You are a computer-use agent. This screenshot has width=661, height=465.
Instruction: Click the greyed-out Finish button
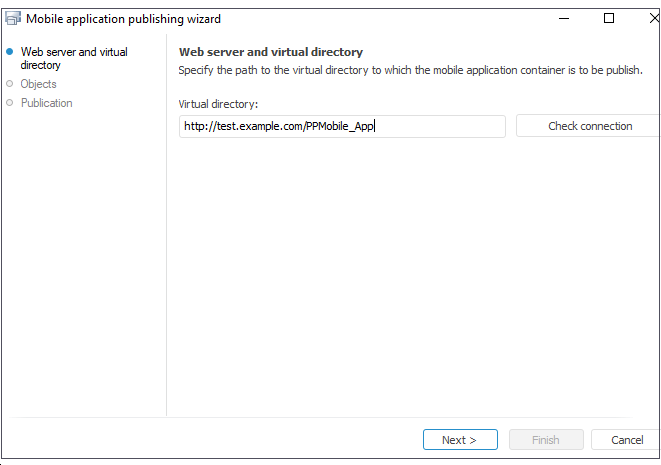545,440
